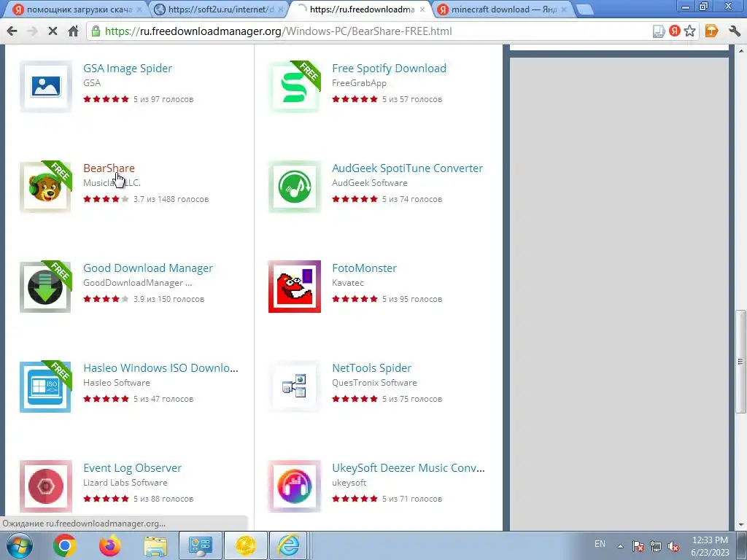The width and height of the screenshot is (747, 560).
Task: Click the '3.7 из 1488 голосов' text
Action: [x=171, y=199]
